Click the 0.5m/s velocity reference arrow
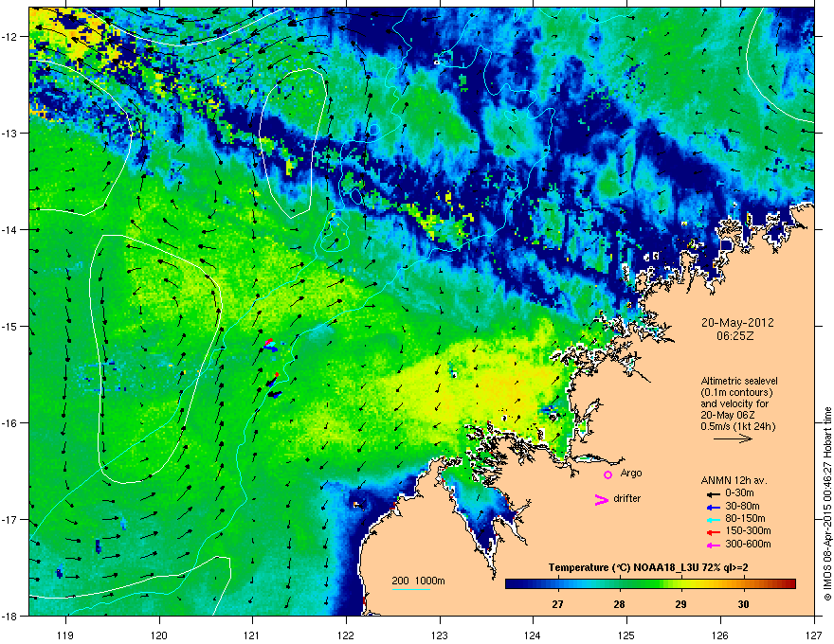The image size is (834, 644). [x=733, y=438]
